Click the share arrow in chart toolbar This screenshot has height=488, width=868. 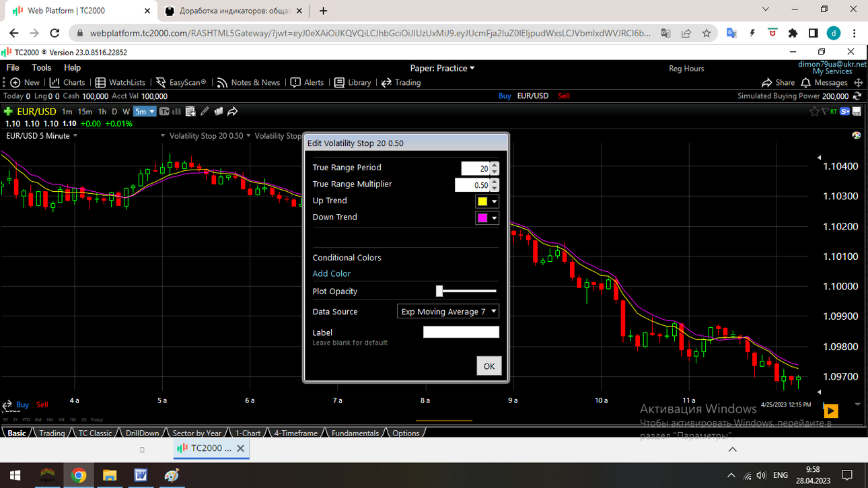(233, 111)
